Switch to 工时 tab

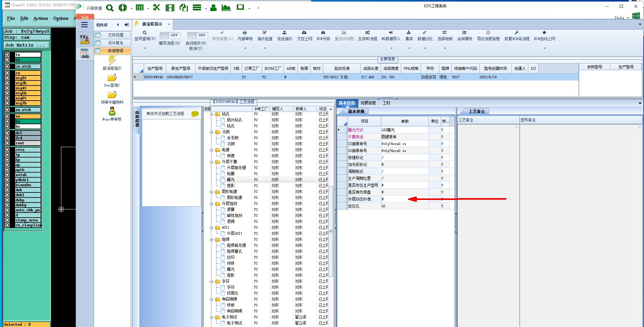386,103
